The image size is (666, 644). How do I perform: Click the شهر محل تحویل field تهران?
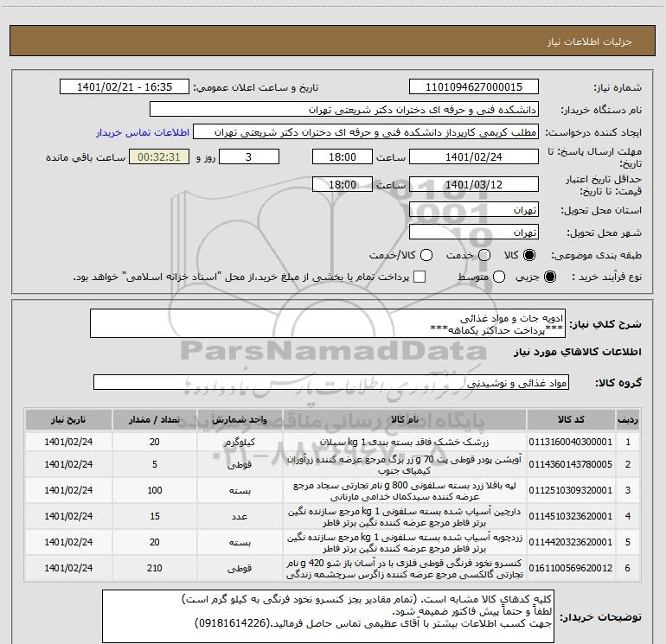point(474,233)
